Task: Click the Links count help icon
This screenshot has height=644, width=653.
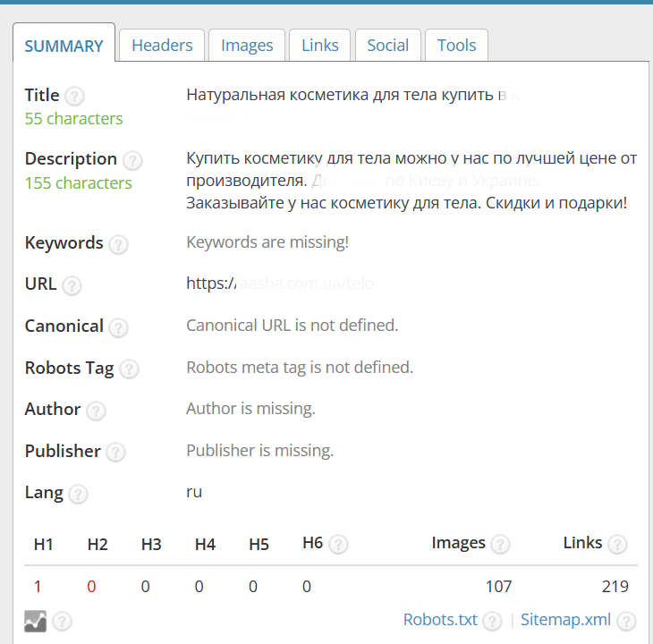Action: pos(617,544)
